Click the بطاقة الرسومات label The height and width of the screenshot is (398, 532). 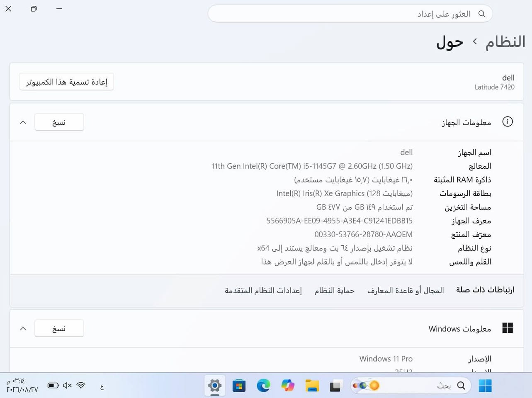coord(465,193)
